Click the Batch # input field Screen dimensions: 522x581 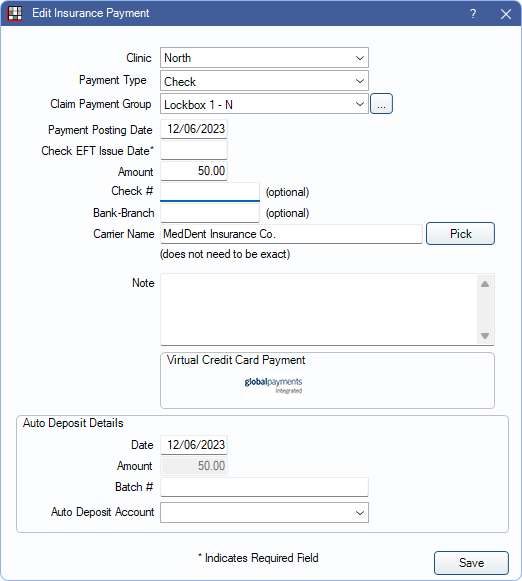point(264,487)
